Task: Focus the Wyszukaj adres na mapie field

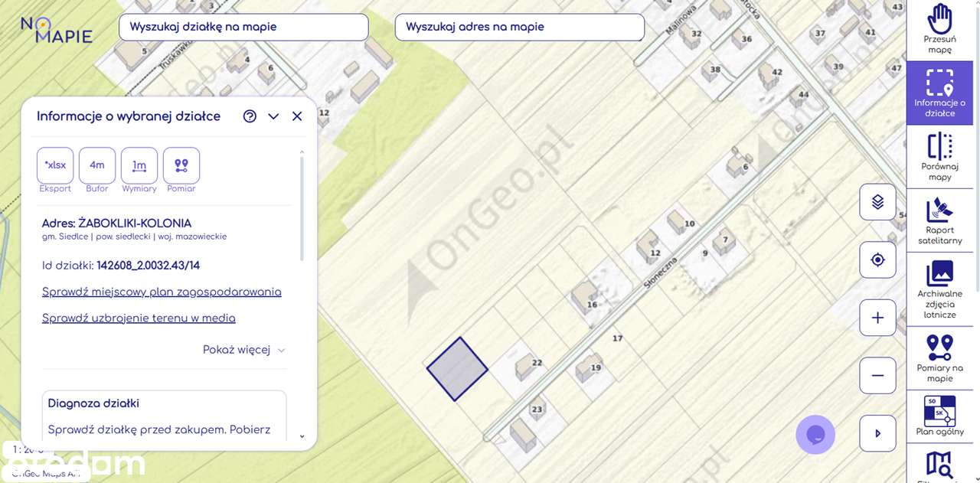Action: (x=520, y=27)
